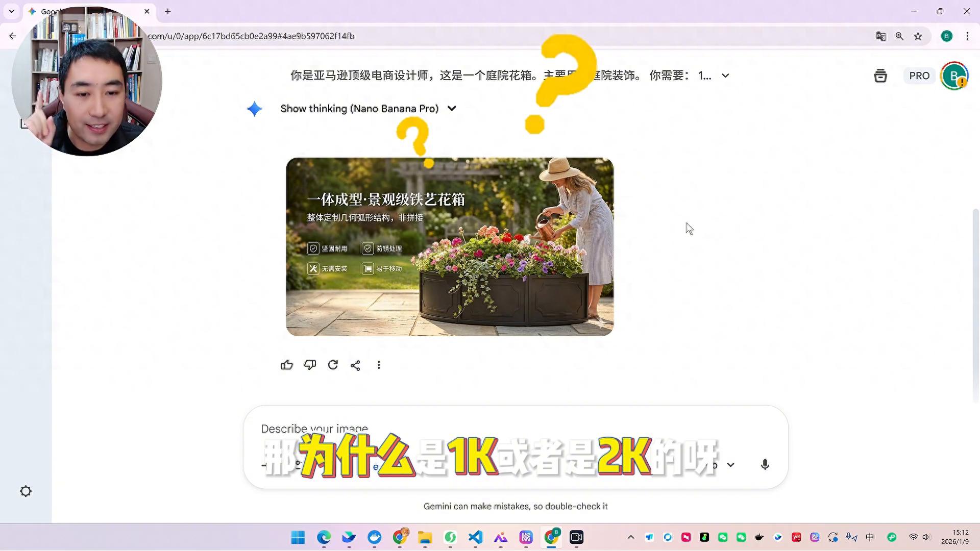
Task: Open the settings gear in sidebar
Action: pyautogui.click(x=26, y=491)
